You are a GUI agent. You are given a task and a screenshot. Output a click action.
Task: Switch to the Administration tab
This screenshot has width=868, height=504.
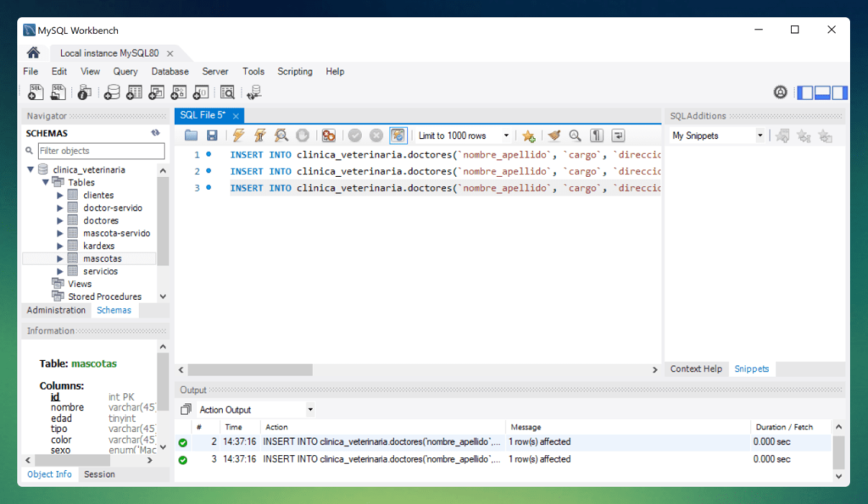click(56, 310)
